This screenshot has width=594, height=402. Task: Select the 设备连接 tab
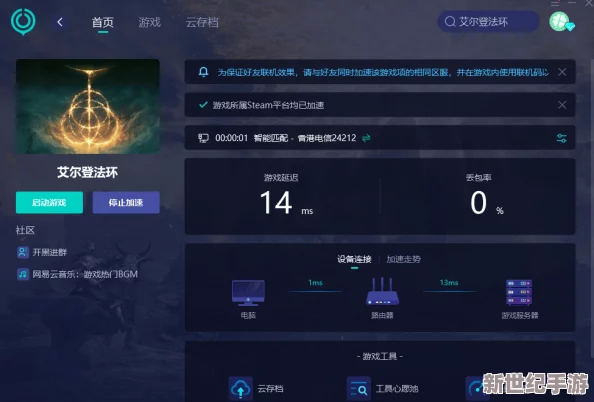[354, 259]
